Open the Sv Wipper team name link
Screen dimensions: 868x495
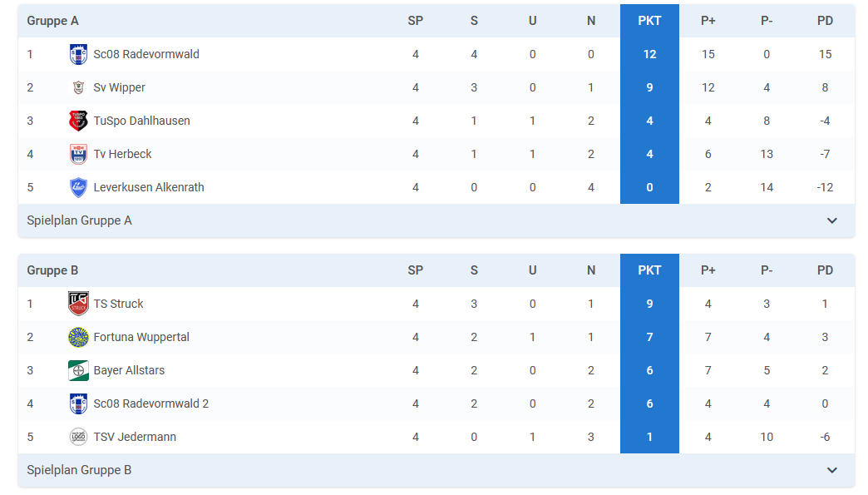click(119, 87)
